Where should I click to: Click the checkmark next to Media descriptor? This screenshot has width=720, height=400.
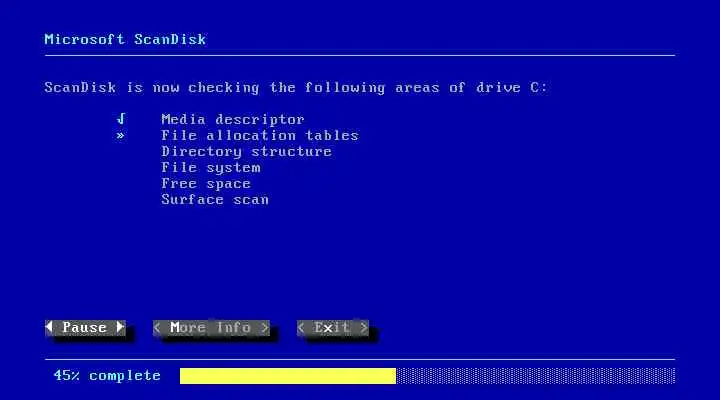tap(121, 119)
